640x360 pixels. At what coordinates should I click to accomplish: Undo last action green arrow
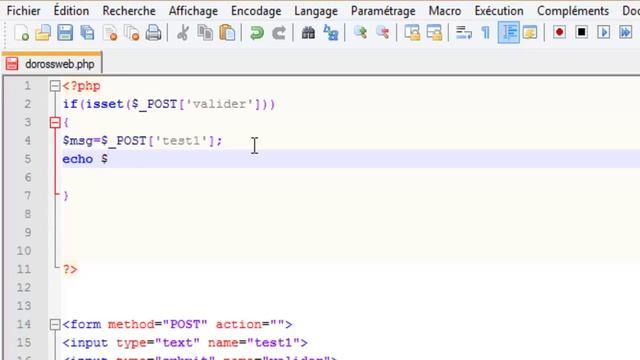pos(257,33)
